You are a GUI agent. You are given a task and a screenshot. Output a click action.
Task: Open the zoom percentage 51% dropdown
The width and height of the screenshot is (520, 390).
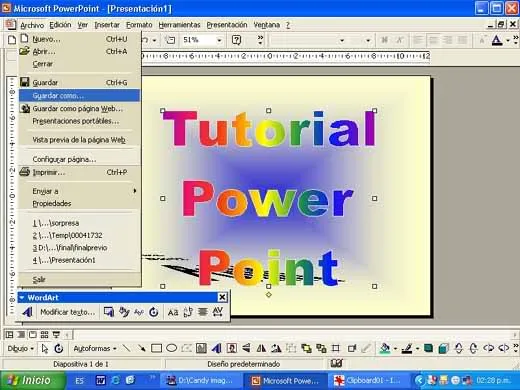(219, 40)
